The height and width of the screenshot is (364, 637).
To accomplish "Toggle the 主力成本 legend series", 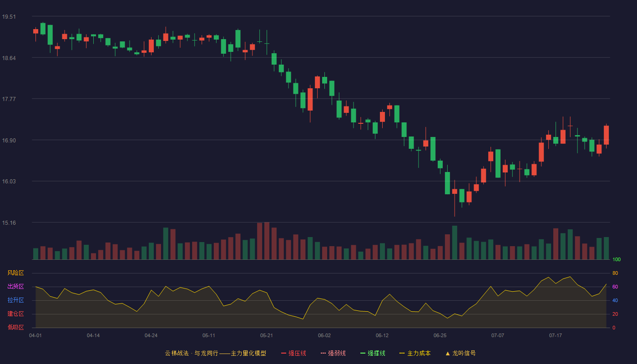I will [415, 353].
